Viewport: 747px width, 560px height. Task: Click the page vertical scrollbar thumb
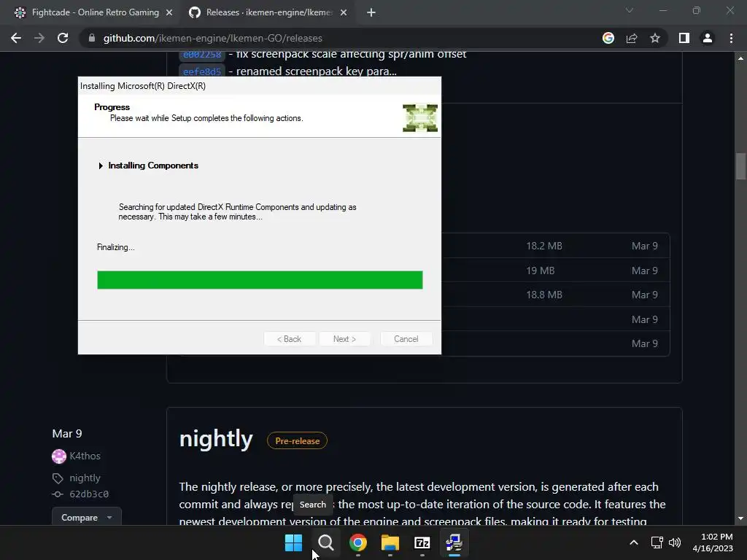coord(740,166)
